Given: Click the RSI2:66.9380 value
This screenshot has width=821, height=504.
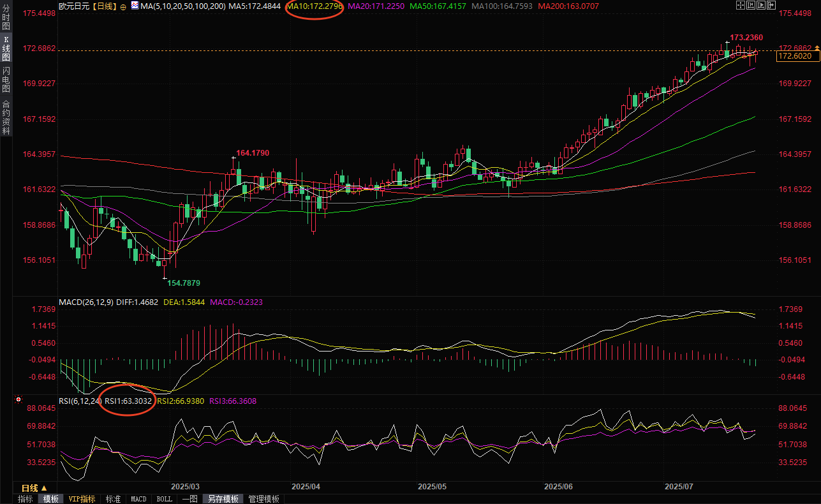Looking at the screenshot, I should coord(181,401).
